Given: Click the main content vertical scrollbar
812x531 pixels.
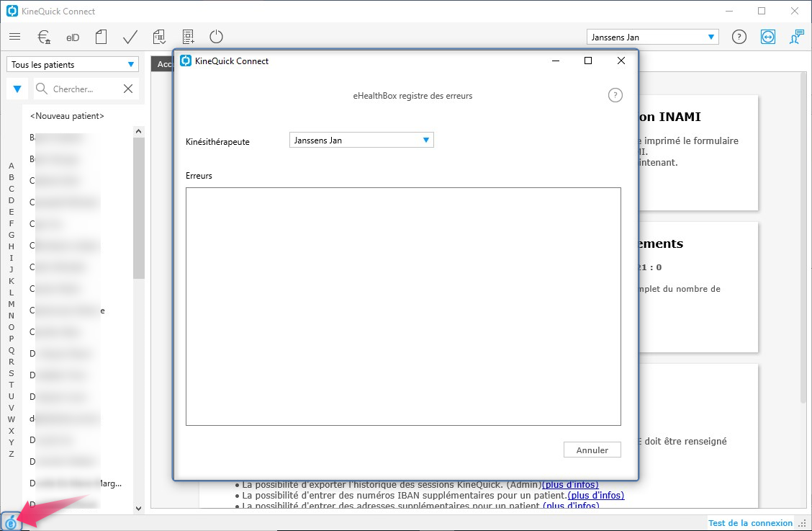Looking at the screenshot, I should pos(803,238).
